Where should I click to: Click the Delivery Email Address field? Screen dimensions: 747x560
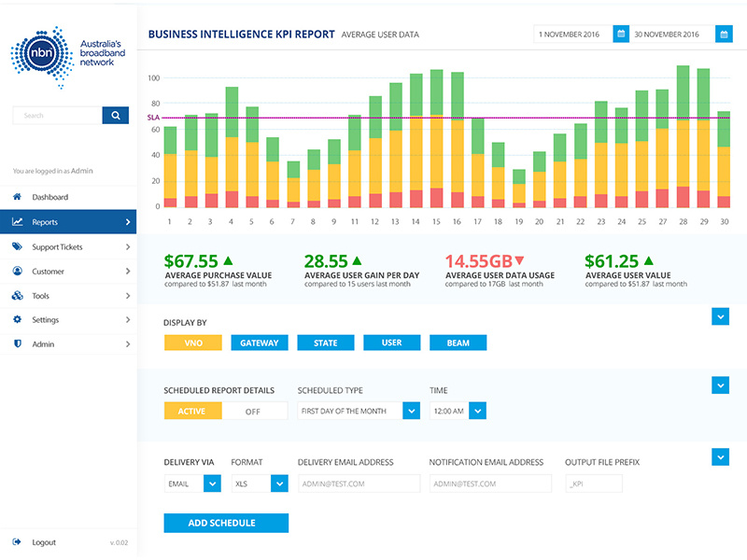click(x=359, y=483)
